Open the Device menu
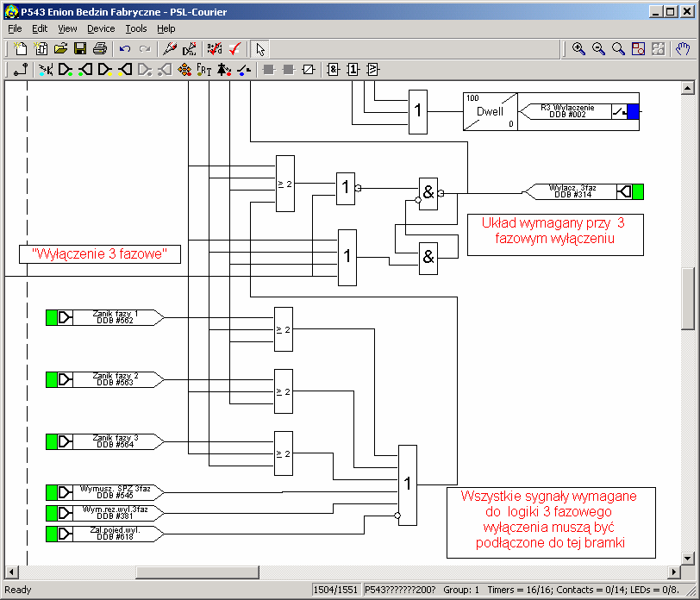700x600 pixels. tap(101, 28)
